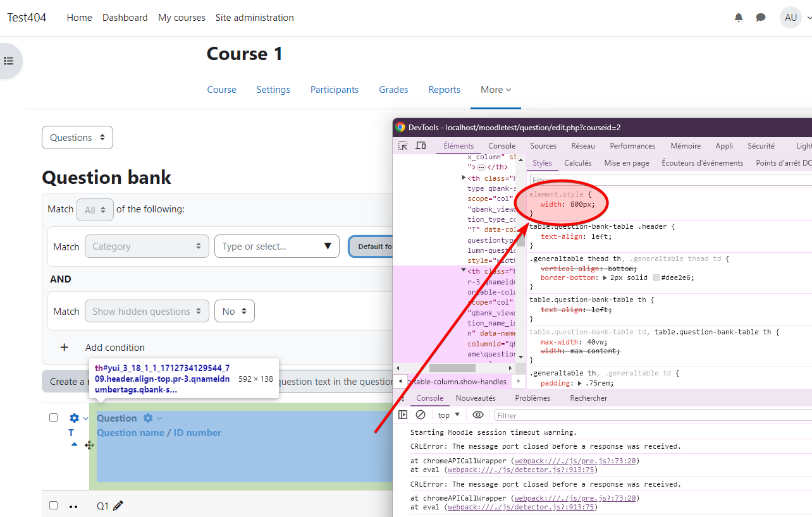This screenshot has height=517, width=812.
Task: Show the console sidebar panel icon
Action: 403,415
